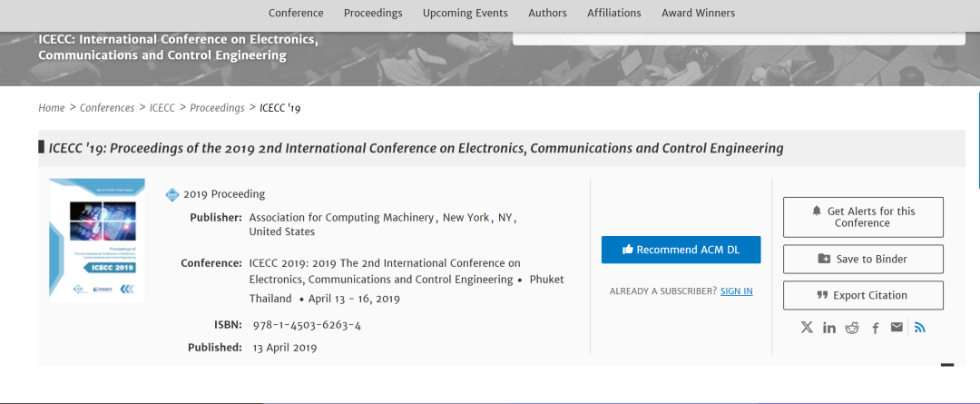Share via email envelope icon
This screenshot has width=980, height=404.
[897, 327]
